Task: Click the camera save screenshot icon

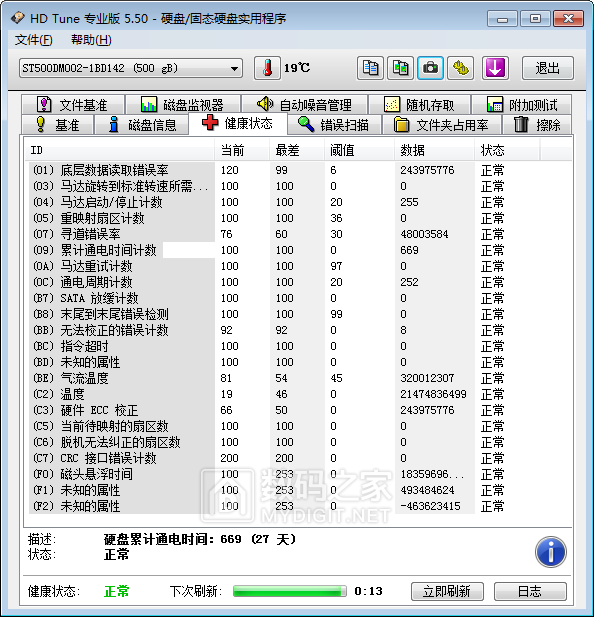Action: point(430,68)
